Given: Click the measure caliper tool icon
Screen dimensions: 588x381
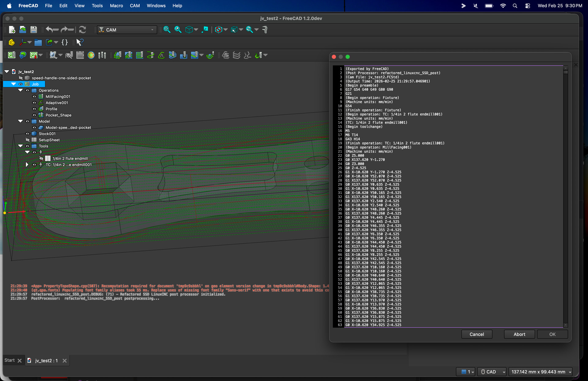Looking at the screenshot, I should point(265,30).
